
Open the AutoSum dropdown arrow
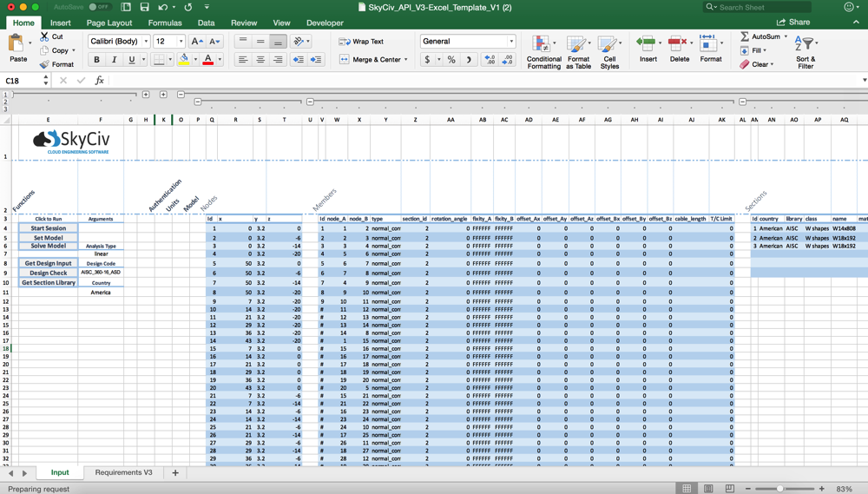click(x=786, y=36)
